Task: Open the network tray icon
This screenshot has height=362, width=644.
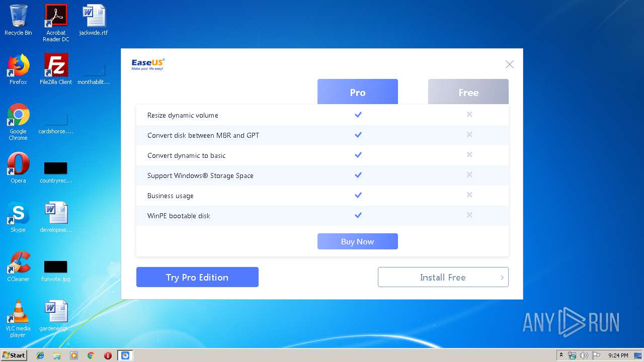Action: (x=572, y=355)
